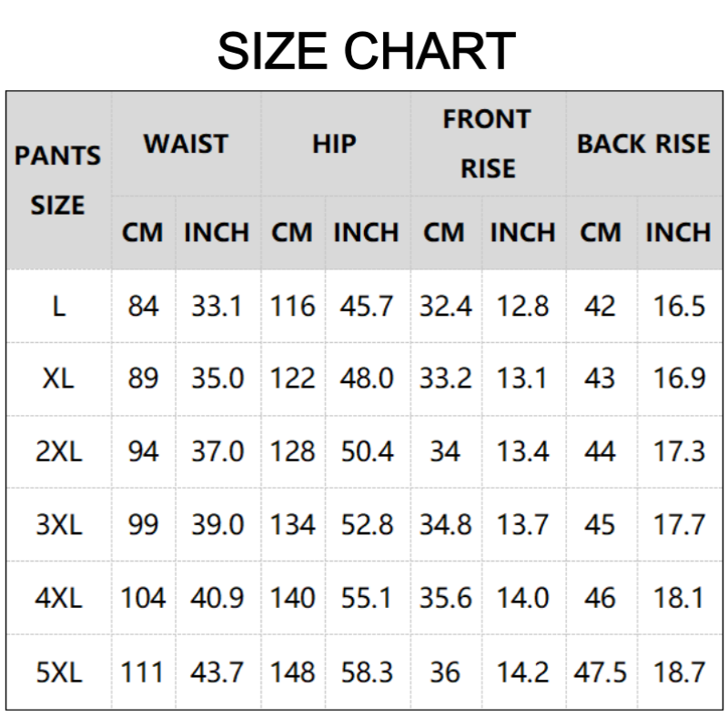Viewport: 728px width, 728px height.
Task: Click the 2XL size row label
Action: 58,451
